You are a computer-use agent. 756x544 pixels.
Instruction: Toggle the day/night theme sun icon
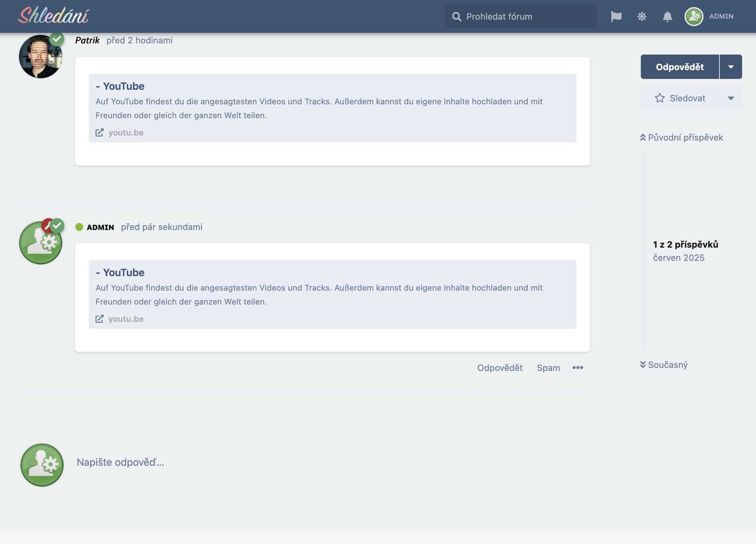[x=642, y=16]
